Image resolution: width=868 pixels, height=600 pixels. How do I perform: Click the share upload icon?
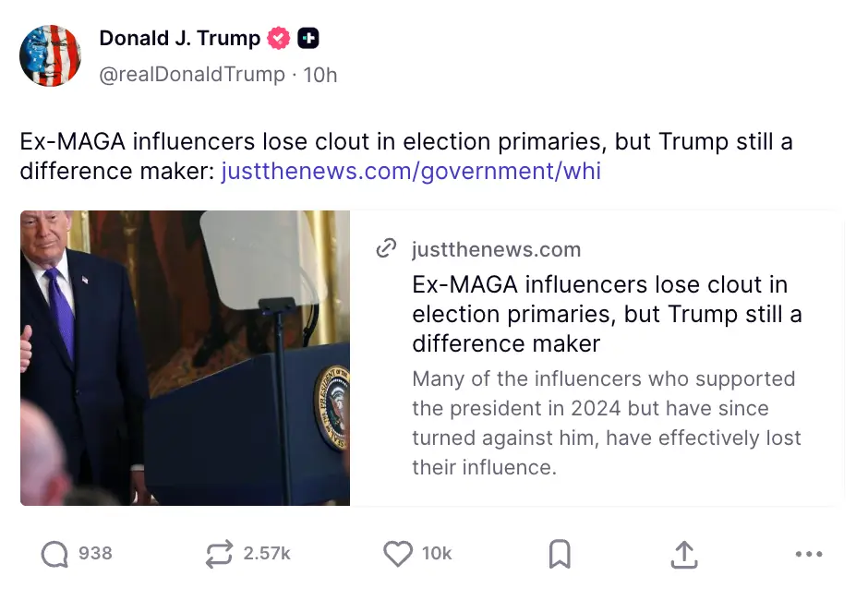pos(683,554)
